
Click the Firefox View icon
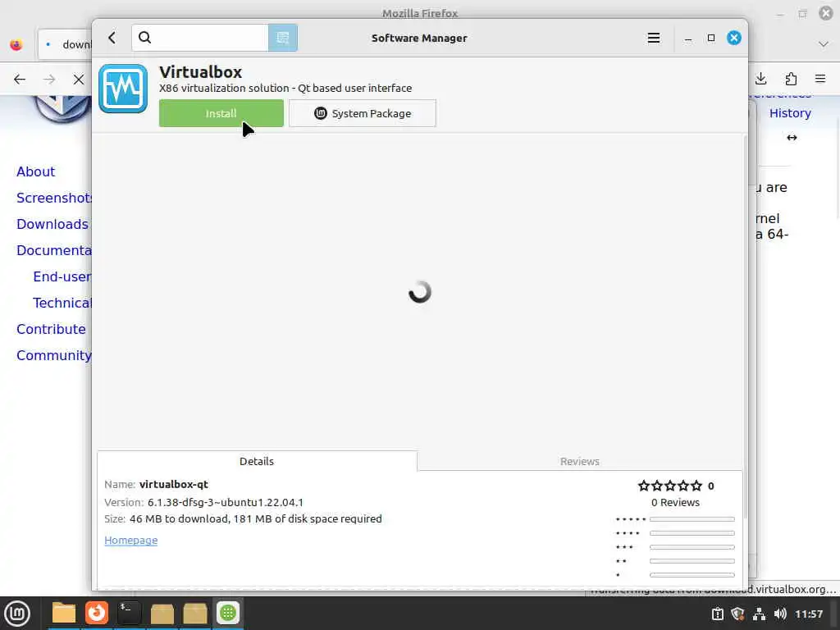coord(16,45)
